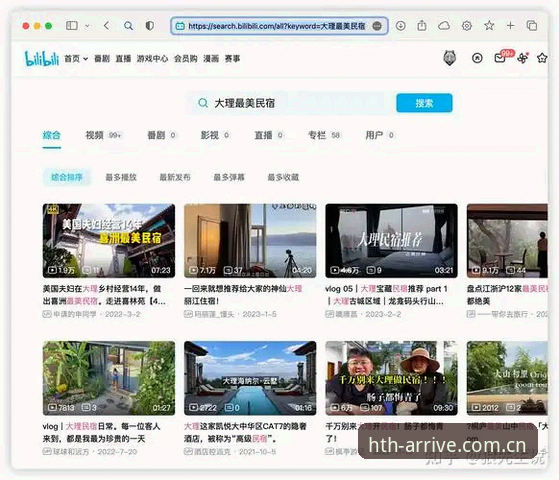This screenshot has width=559, height=480.
Task: Click the user avatar in header
Action: (x=450, y=58)
